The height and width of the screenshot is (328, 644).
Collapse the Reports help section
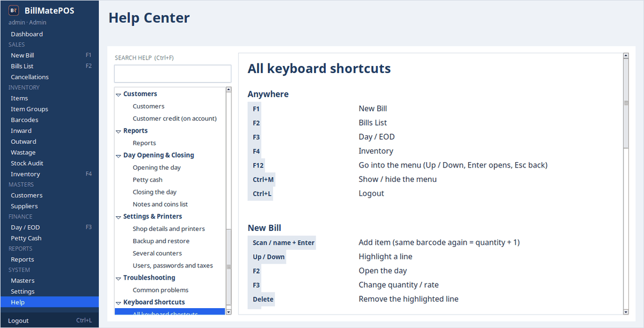[119, 131]
